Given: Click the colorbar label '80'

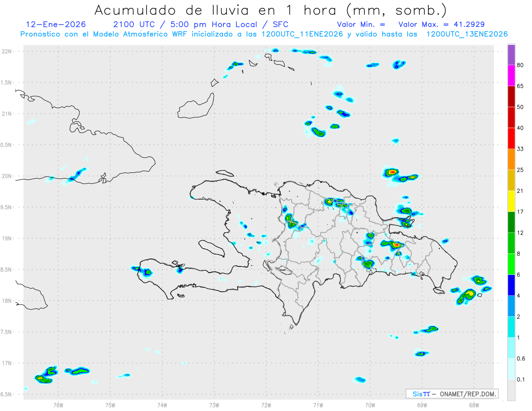Looking at the screenshot, I should (521, 66).
